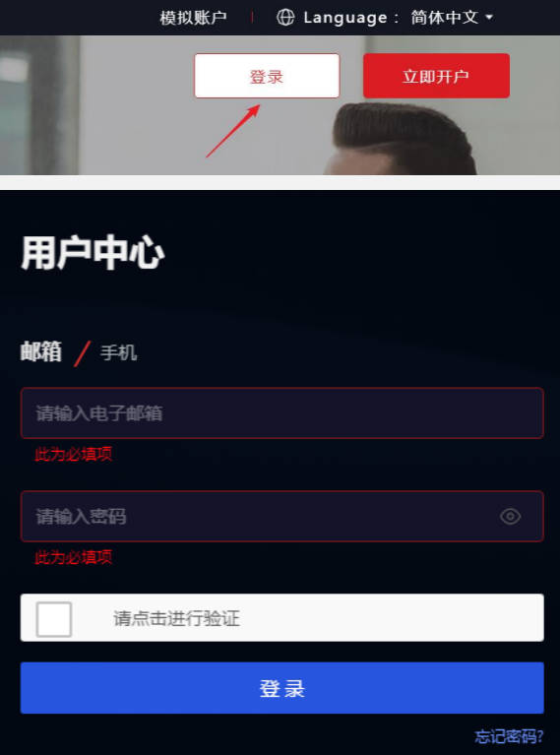
Task: Focus the 请输入电子邮箱 email field
Action: point(282,413)
